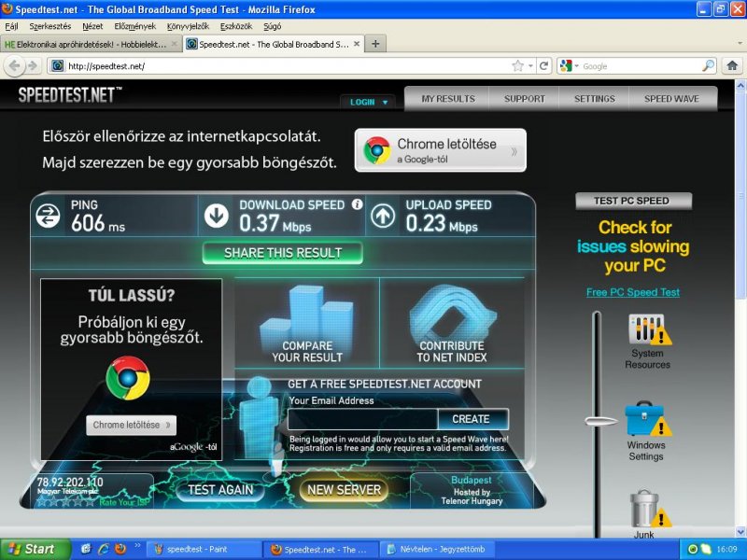Viewport: 747px width, 560px height.
Task: Open new tab with plus button
Action: coord(375,44)
